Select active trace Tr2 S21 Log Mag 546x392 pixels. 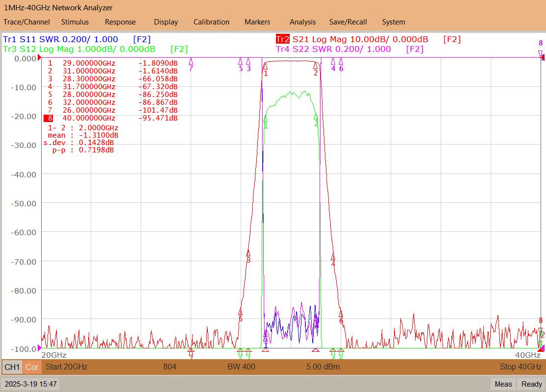369,39
